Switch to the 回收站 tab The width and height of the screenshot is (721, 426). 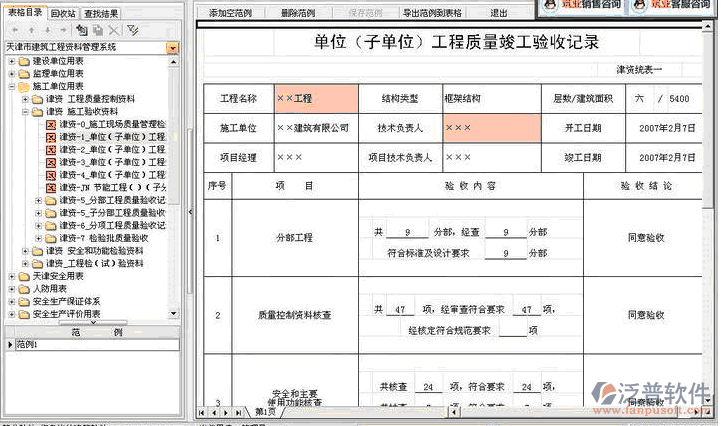pyautogui.click(x=63, y=13)
